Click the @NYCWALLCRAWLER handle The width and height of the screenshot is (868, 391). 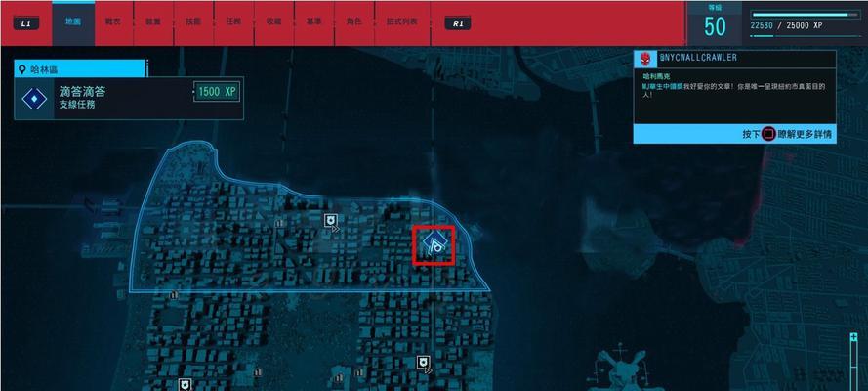(698, 58)
